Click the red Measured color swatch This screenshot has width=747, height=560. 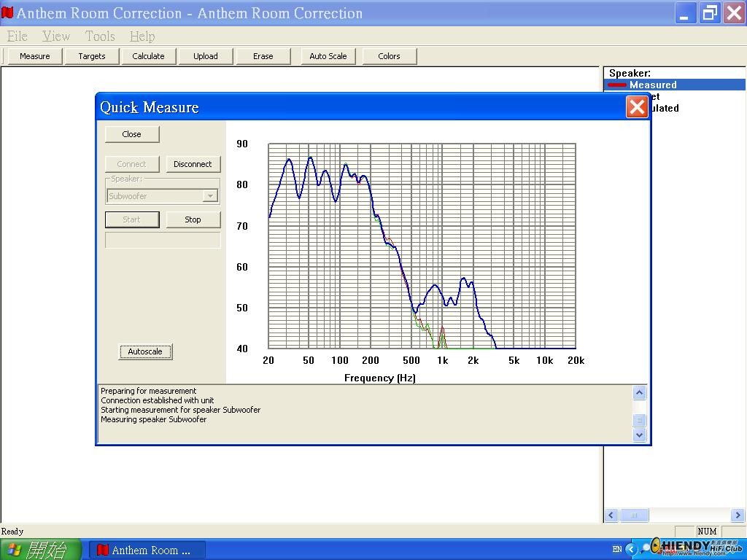coord(617,85)
